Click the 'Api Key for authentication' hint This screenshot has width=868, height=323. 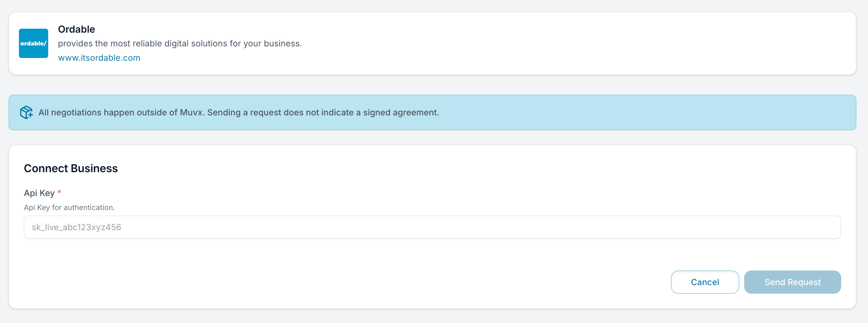click(x=70, y=207)
